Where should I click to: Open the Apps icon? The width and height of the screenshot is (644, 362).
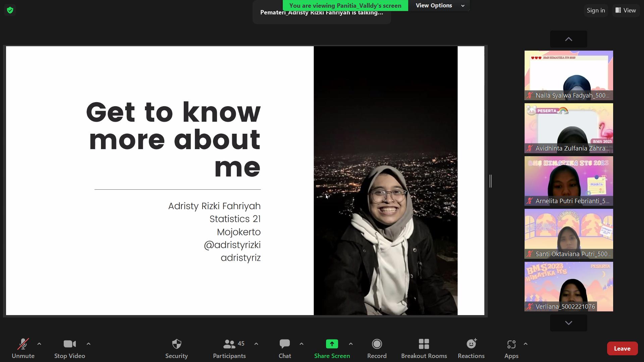pyautogui.click(x=511, y=344)
